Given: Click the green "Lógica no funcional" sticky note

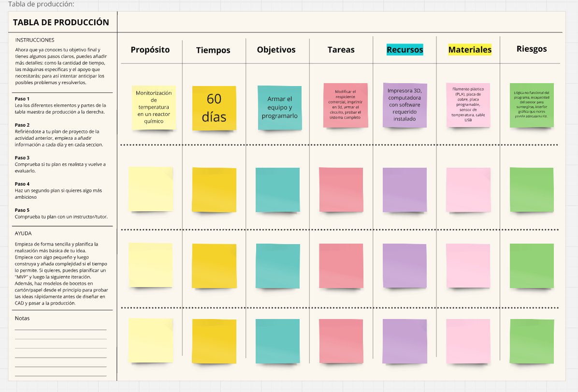Looking at the screenshot, I should [531, 105].
